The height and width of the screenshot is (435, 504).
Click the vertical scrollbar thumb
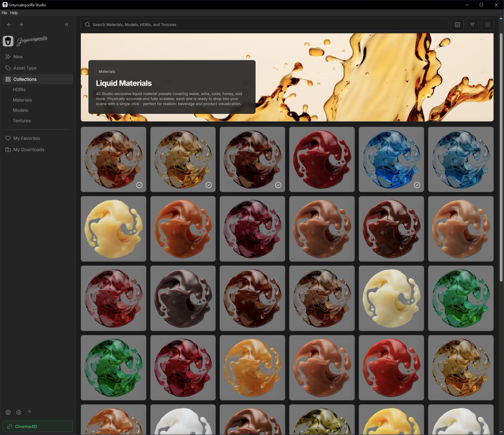[501, 157]
